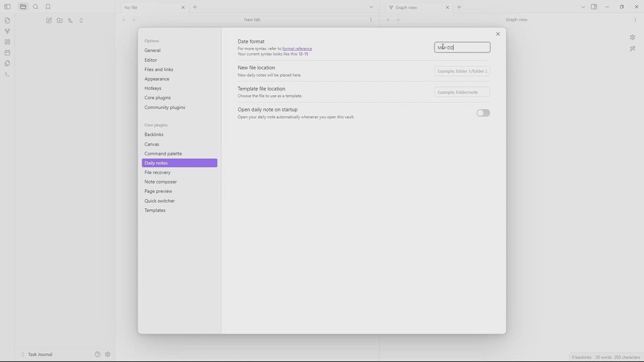The height and width of the screenshot is (362, 644).
Task: Open graph settings gear icon
Action: (x=632, y=37)
